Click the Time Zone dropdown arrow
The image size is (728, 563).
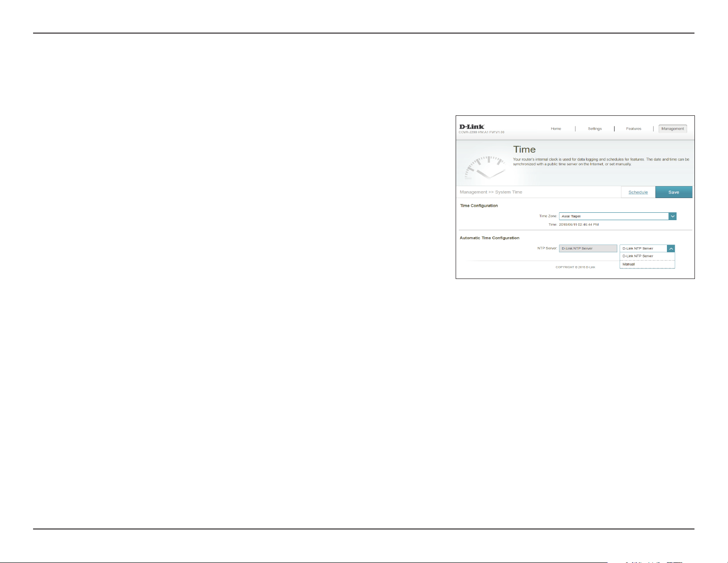[x=672, y=216]
